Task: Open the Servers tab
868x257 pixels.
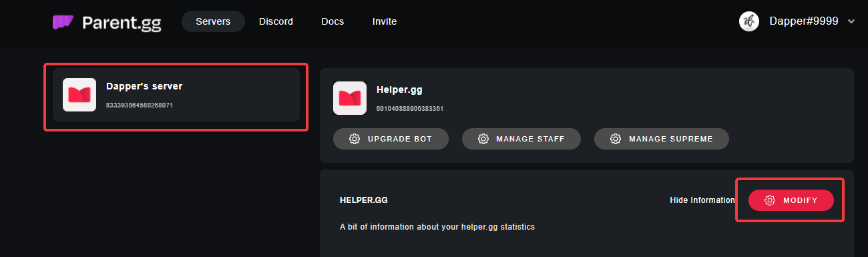Action: (x=213, y=21)
